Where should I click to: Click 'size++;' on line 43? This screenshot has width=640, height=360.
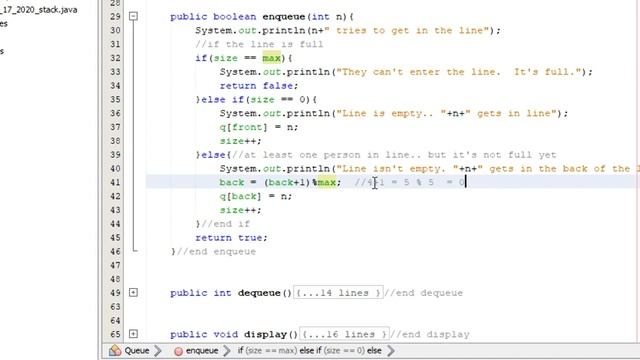pyautogui.click(x=240, y=210)
